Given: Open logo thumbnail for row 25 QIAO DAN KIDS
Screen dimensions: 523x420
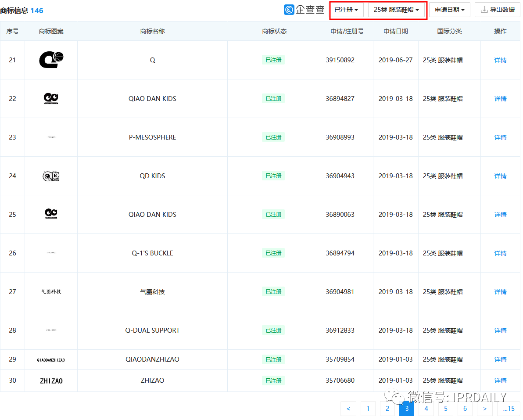Looking at the screenshot, I should 51,213.
